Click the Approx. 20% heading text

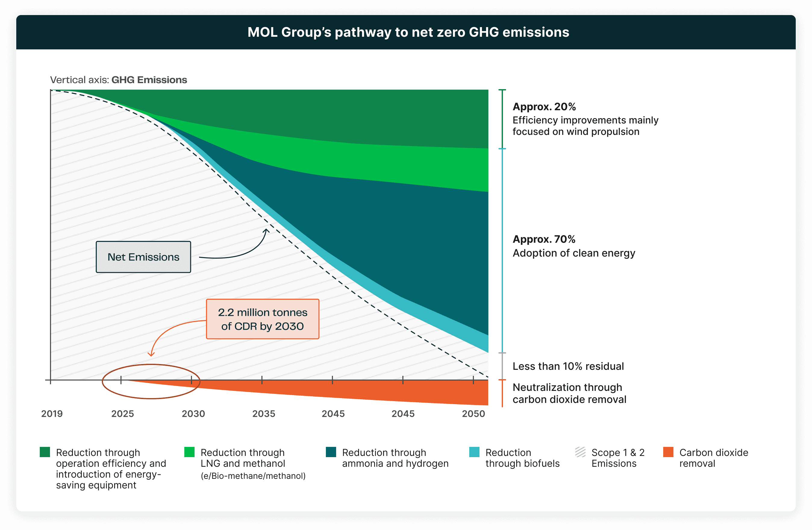pyautogui.click(x=544, y=107)
